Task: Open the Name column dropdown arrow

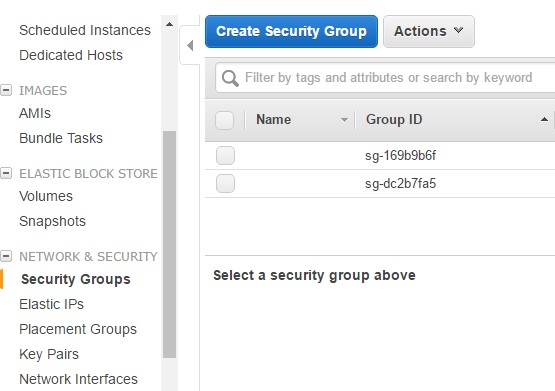Action: pos(344,120)
